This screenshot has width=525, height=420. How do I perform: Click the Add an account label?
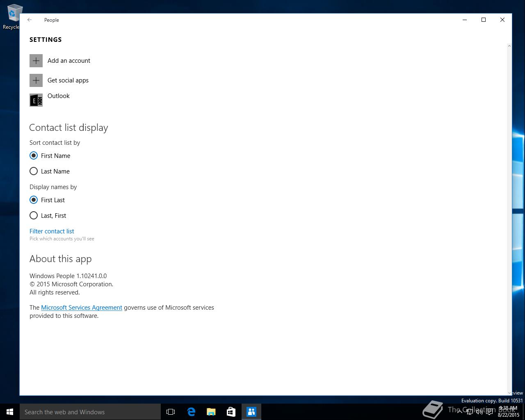click(x=69, y=61)
